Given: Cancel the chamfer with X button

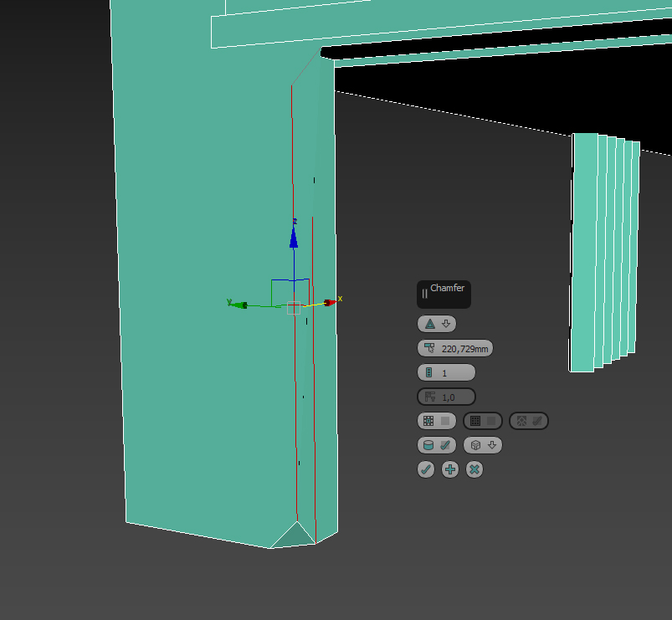Looking at the screenshot, I should coord(475,469).
